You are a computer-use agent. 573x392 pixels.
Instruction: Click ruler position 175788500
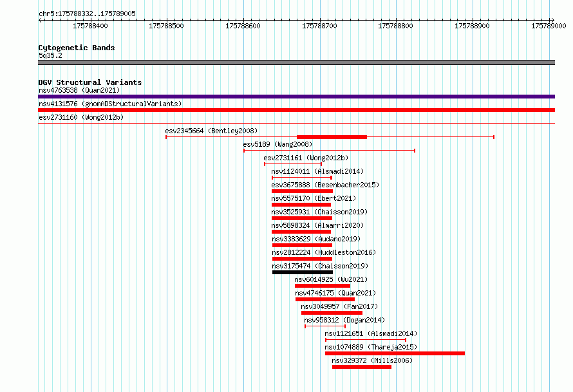tap(166, 26)
